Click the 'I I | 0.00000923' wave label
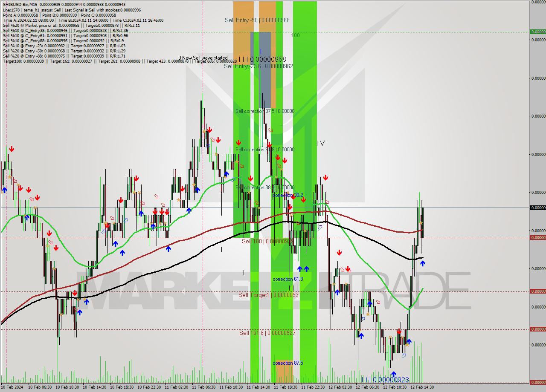This screenshot has width=546, height=392. 385,379
